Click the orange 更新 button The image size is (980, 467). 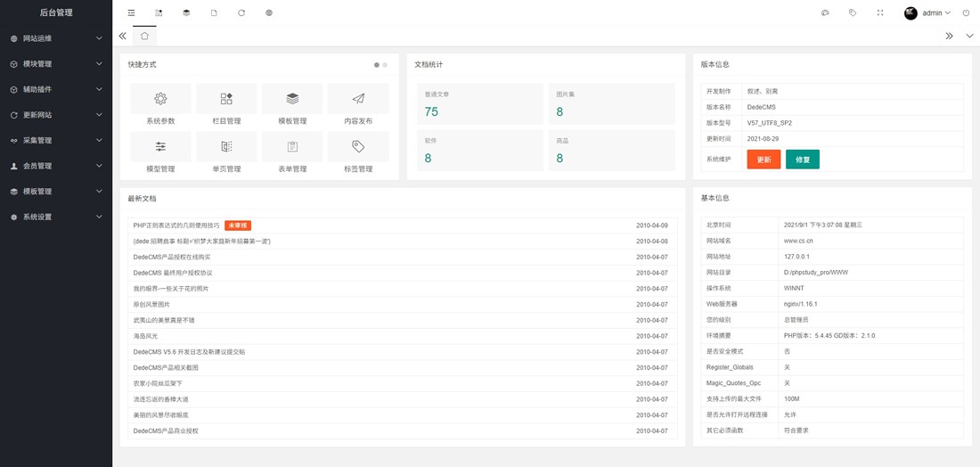[764, 160]
